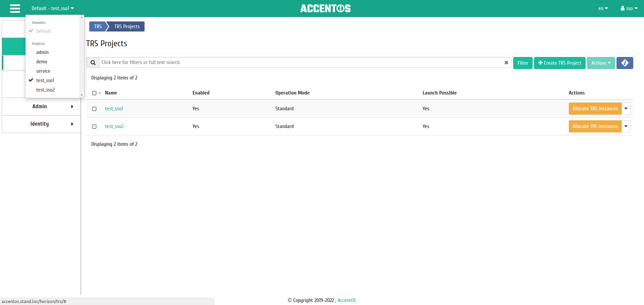Screen dimensions: 644x305
Task: Open the hamburger navigation menu
Action: click(x=15, y=8)
